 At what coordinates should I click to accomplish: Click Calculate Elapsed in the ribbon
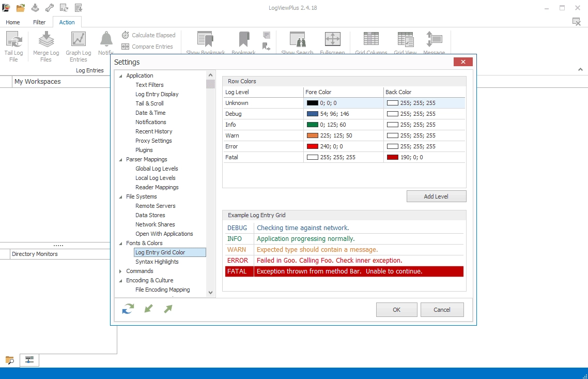click(x=148, y=35)
